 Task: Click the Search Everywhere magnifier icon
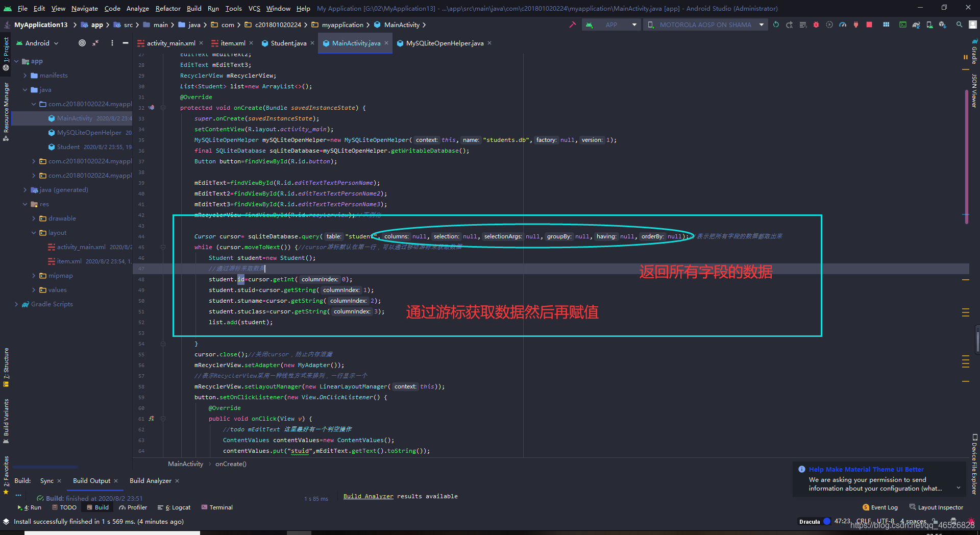tap(960, 25)
